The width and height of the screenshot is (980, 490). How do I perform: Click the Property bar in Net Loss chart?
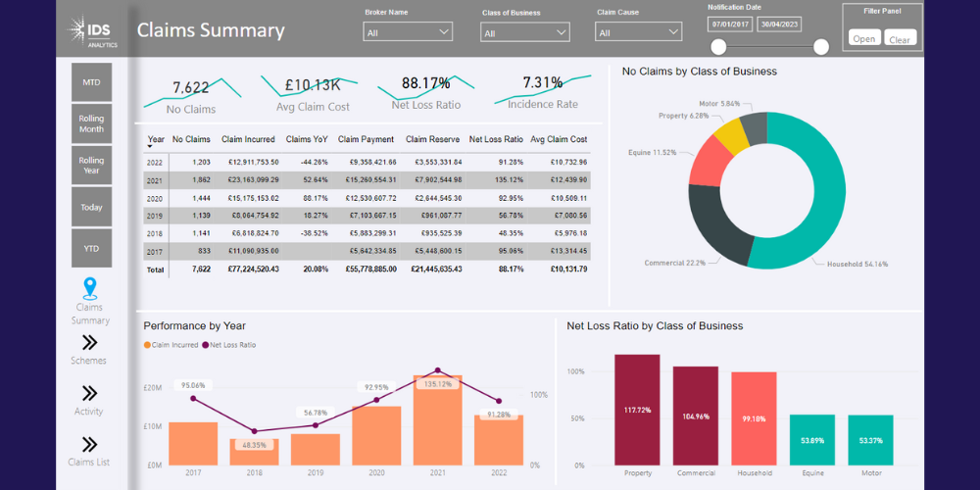pos(637,410)
